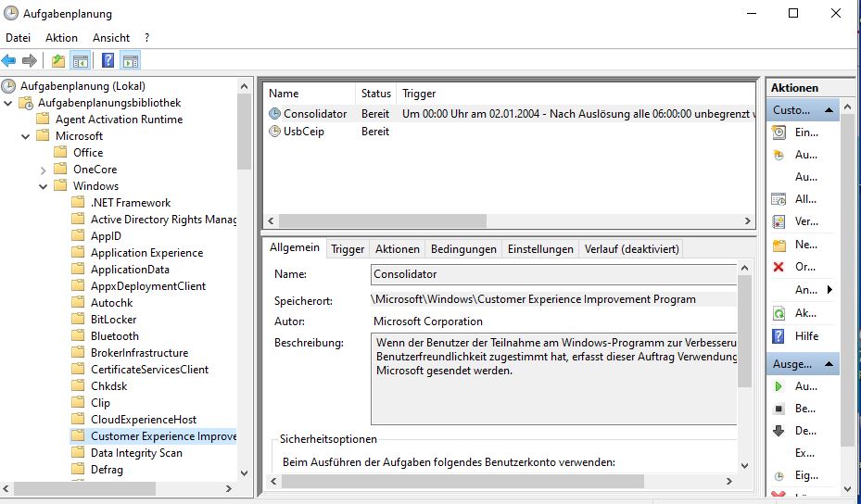Click the task list horizontal scrollbar right arrow
This screenshot has height=504, width=861.
(x=747, y=221)
